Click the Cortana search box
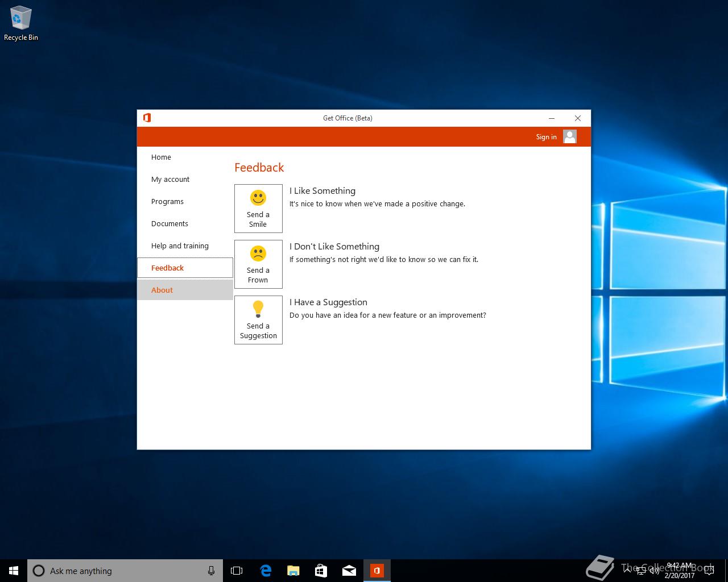This screenshot has height=582, width=728. coord(124,571)
